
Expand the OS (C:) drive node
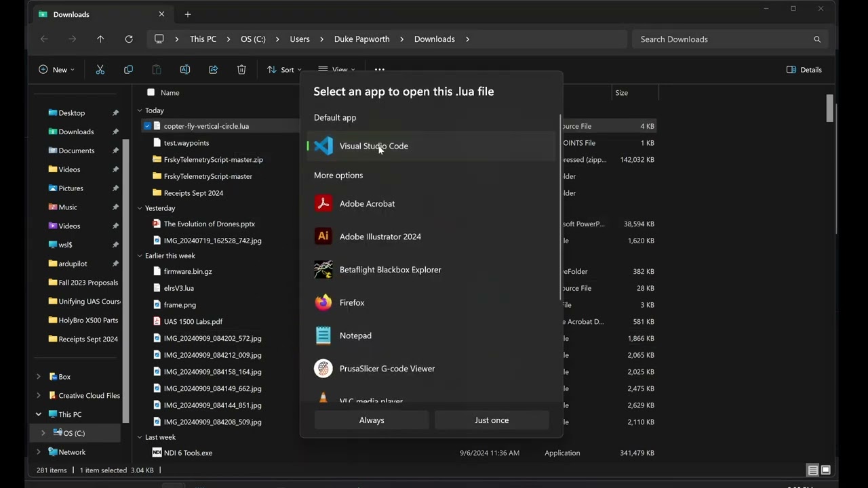(x=43, y=433)
